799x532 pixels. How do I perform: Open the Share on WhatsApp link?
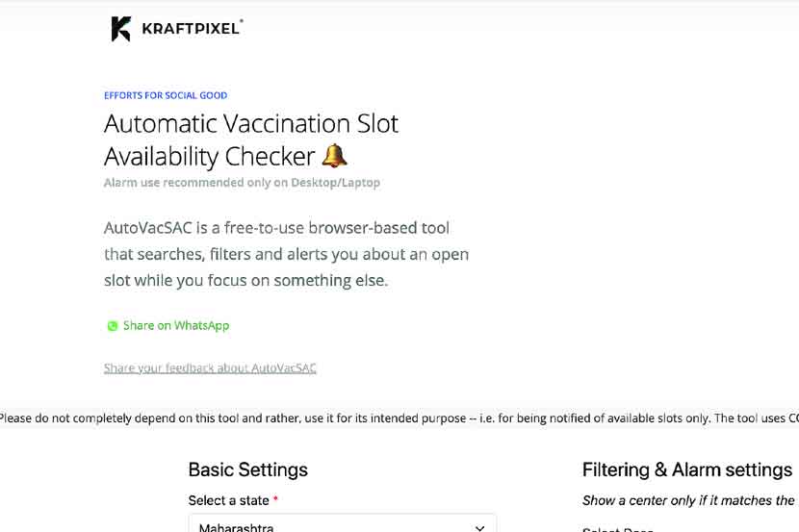click(x=175, y=326)
